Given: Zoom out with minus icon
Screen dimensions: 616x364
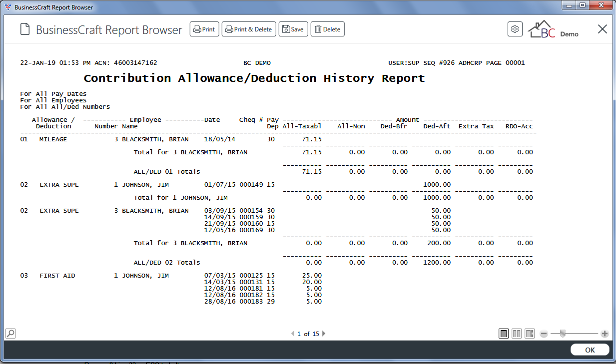Looking at the screenshot, I should point(544,334).
